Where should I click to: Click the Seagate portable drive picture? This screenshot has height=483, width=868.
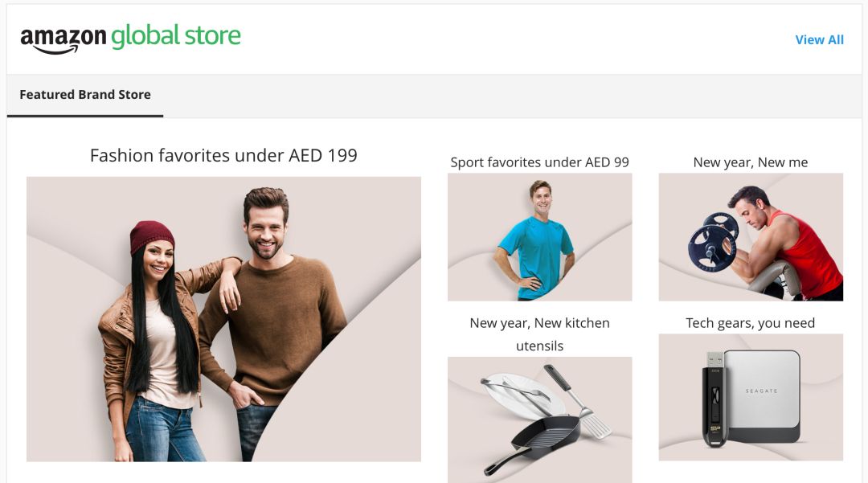(x=763, y=395)
